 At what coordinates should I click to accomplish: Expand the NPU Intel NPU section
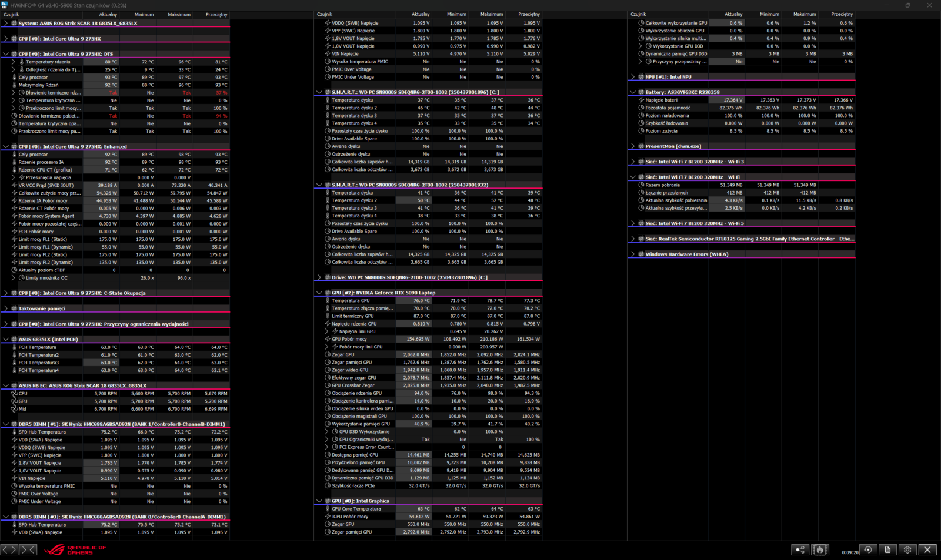coord(633,77)
